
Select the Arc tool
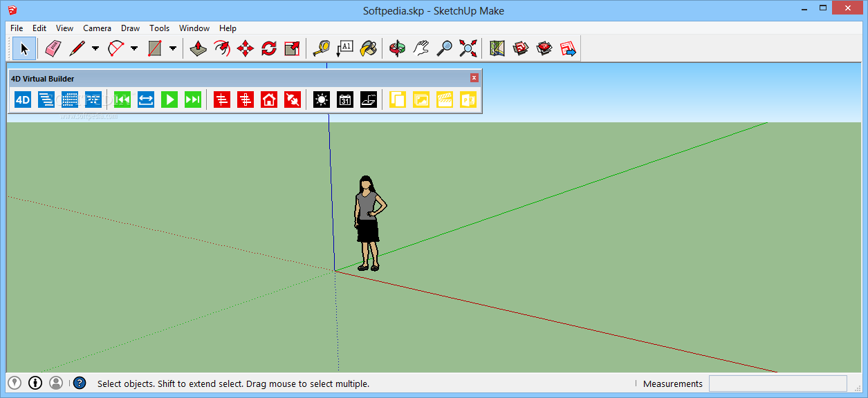tap(116, 48)
